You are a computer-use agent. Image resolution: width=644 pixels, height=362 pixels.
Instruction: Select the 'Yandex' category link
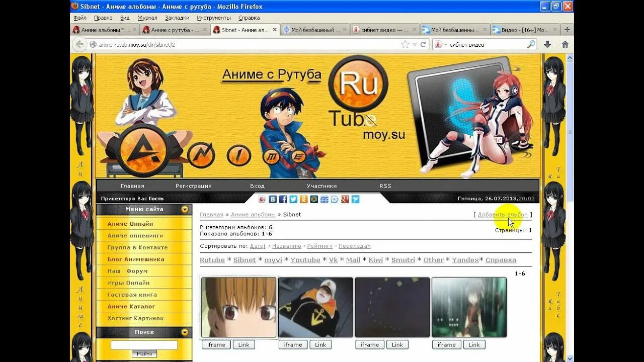point(465,260)
